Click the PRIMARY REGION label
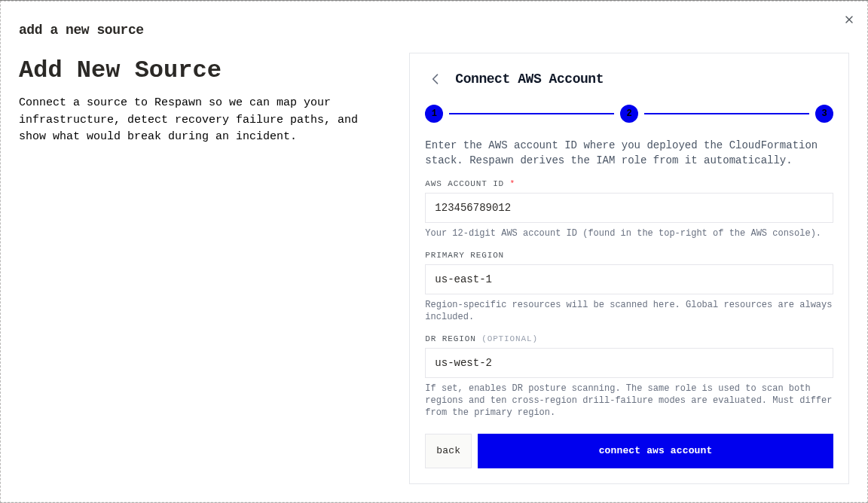Image resolution: width=868 pixels, height=503 pixels. 464,255
